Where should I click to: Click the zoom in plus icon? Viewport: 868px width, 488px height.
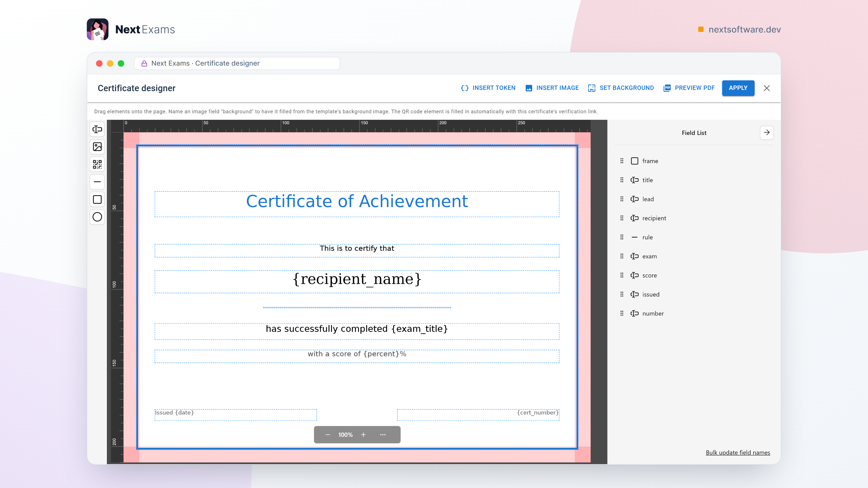click(363, 435)
